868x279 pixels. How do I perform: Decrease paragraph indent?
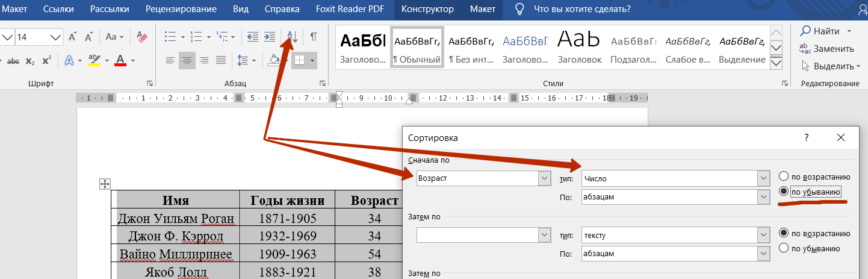tap(253, 37)
